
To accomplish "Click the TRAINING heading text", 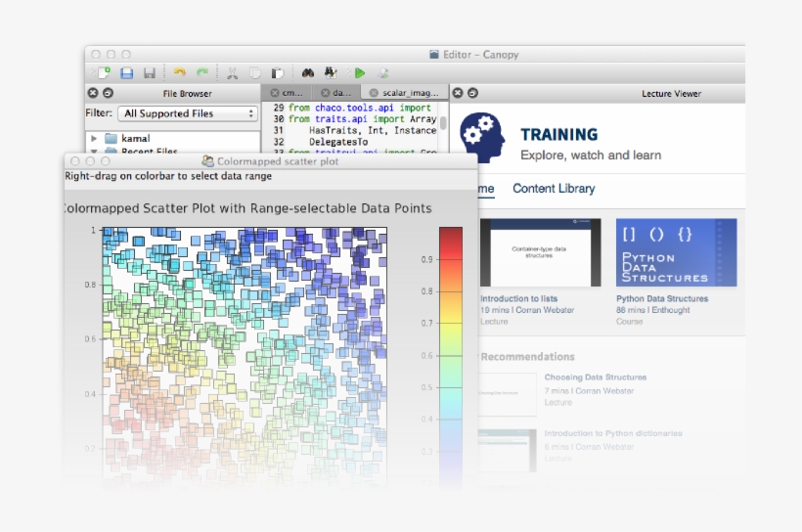I will point(559,135).
